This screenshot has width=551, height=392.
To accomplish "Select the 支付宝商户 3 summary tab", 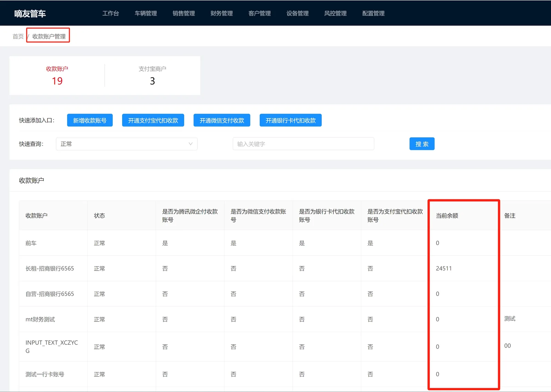I will pos(152,76).
